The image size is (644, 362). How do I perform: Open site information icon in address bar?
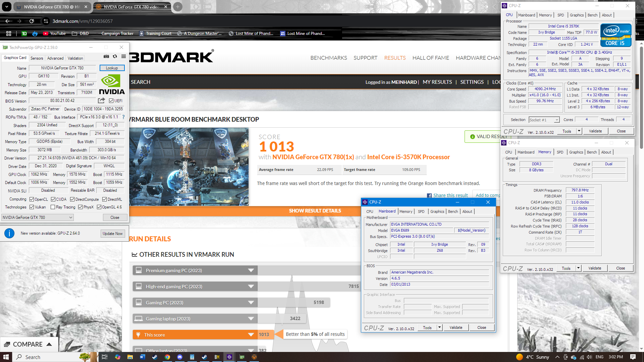pyautogui.click(x=46, y=21)
